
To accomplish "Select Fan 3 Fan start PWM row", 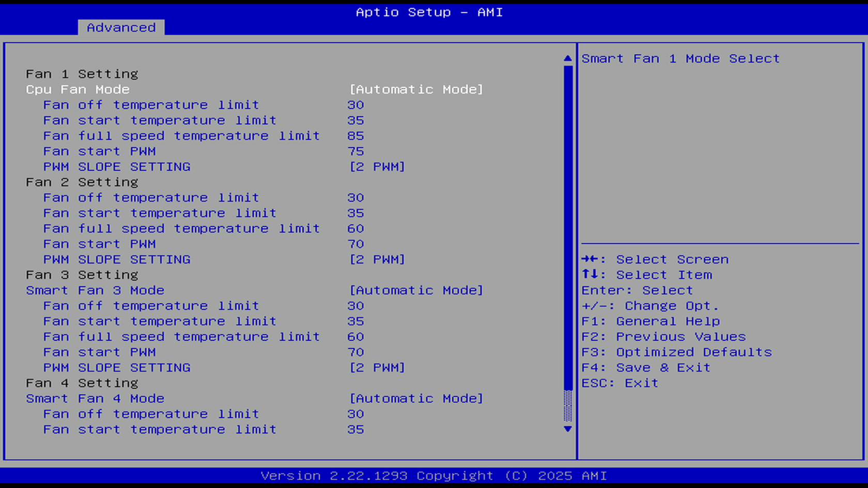I will coord(99,352).
